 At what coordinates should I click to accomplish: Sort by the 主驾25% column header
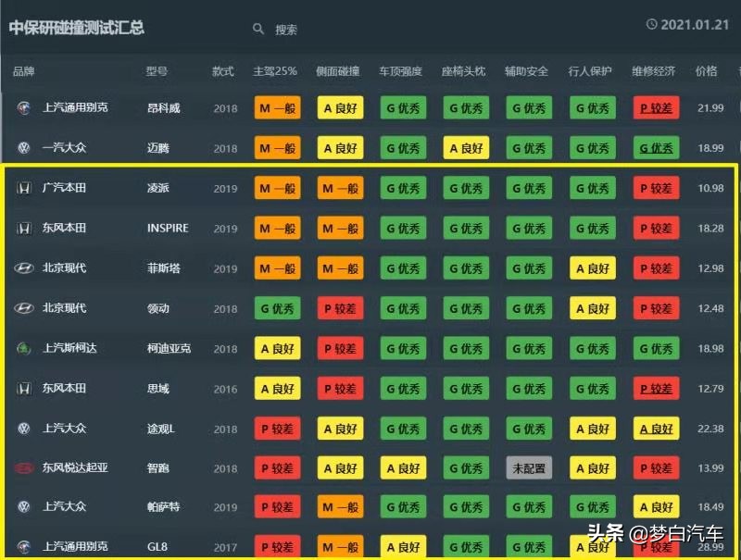coord(275,71)
